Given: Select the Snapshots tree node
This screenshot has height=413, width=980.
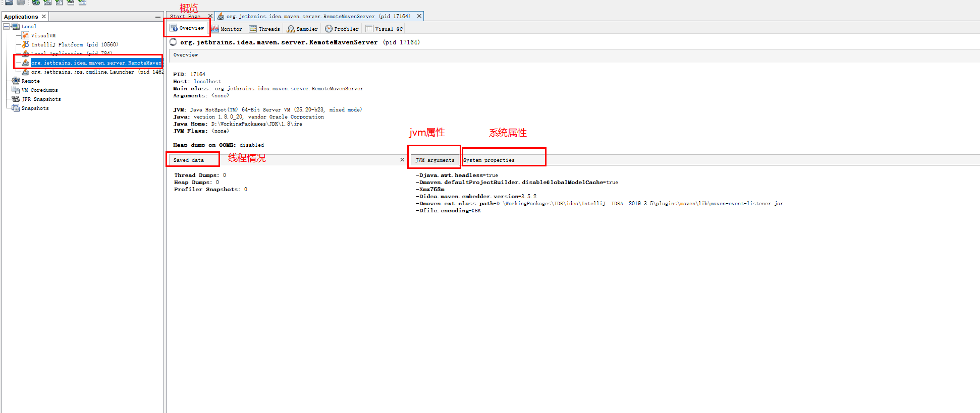Looking at the screenshot, I should pyautogui.click(x=35, y=108).
